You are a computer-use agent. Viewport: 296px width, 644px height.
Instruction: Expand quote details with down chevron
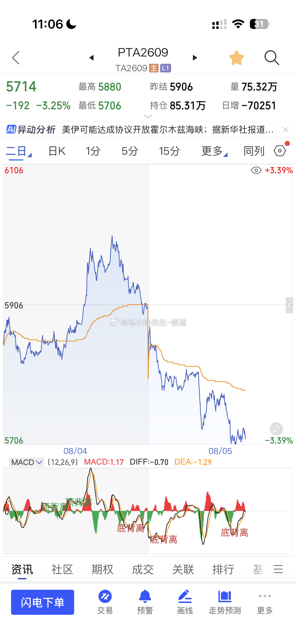pyautogui.click(x=148, y=116)
